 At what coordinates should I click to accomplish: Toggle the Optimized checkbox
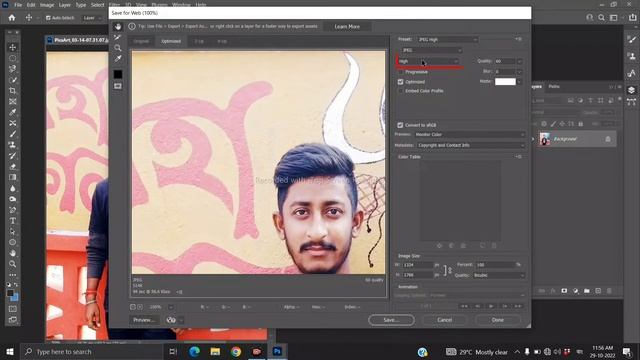pyautogui.click(x=400, y=82)
